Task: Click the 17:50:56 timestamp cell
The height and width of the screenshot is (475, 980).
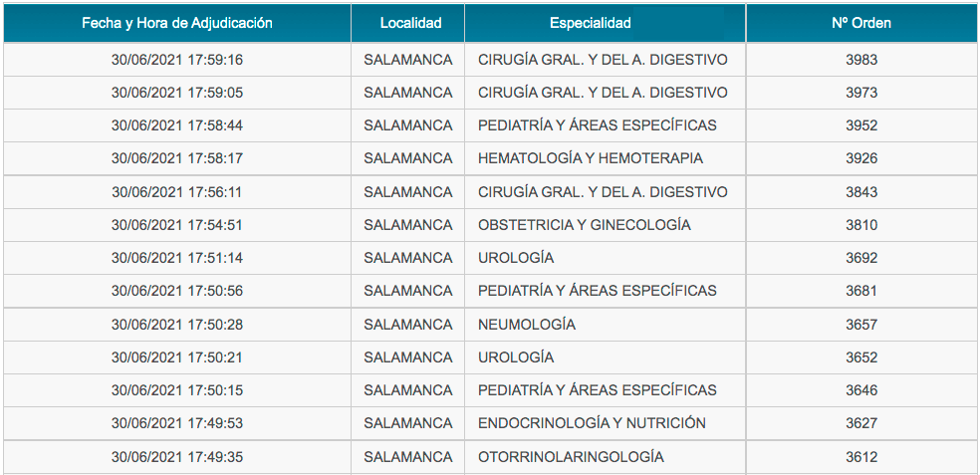Action: pyautogui.click(x=177, y=291)
